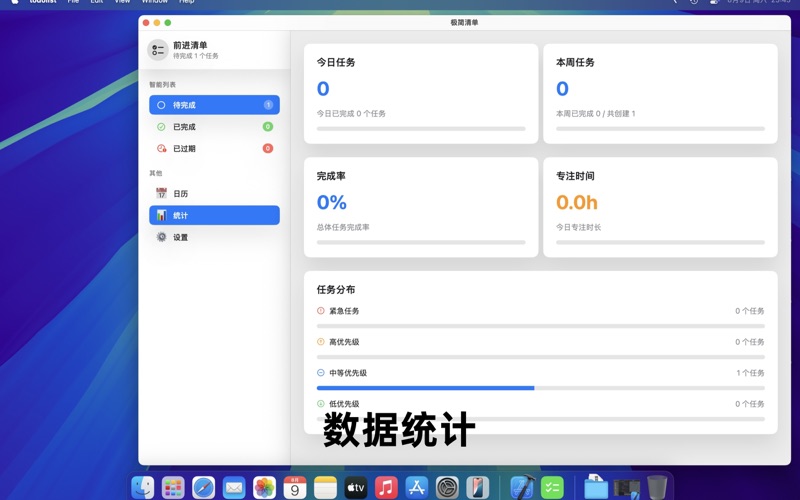
Task: Click the 0% value in 完成率
Action: tap(332, 203)
